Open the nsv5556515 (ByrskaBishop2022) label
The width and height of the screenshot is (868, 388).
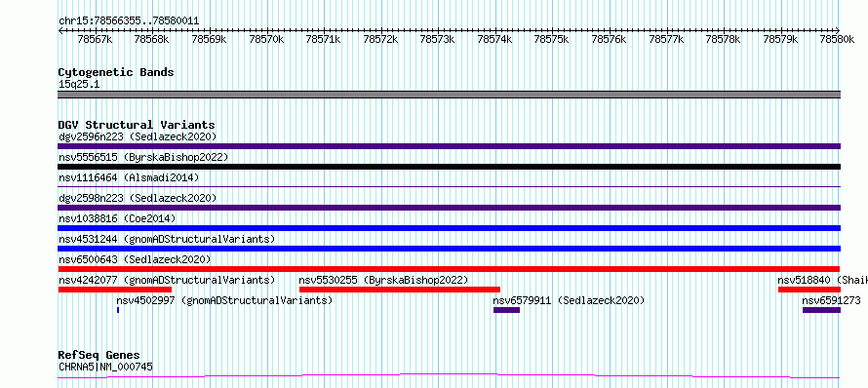click(x=143, y=157)
